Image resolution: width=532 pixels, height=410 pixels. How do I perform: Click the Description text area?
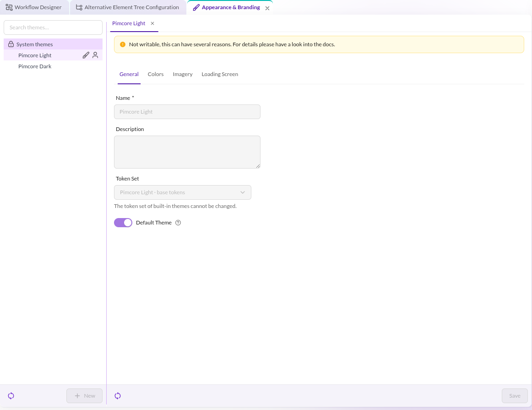point(187,152)
